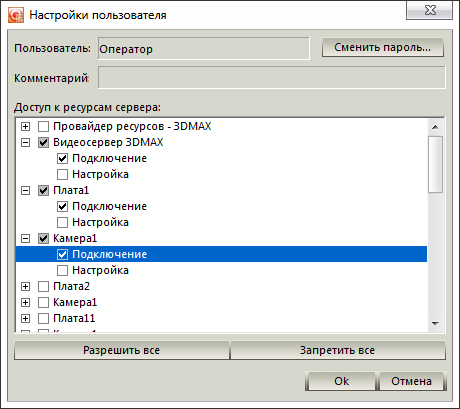The image size is (460, 409).
Task: Select the Плата1 row label
Action: point(71,190)
